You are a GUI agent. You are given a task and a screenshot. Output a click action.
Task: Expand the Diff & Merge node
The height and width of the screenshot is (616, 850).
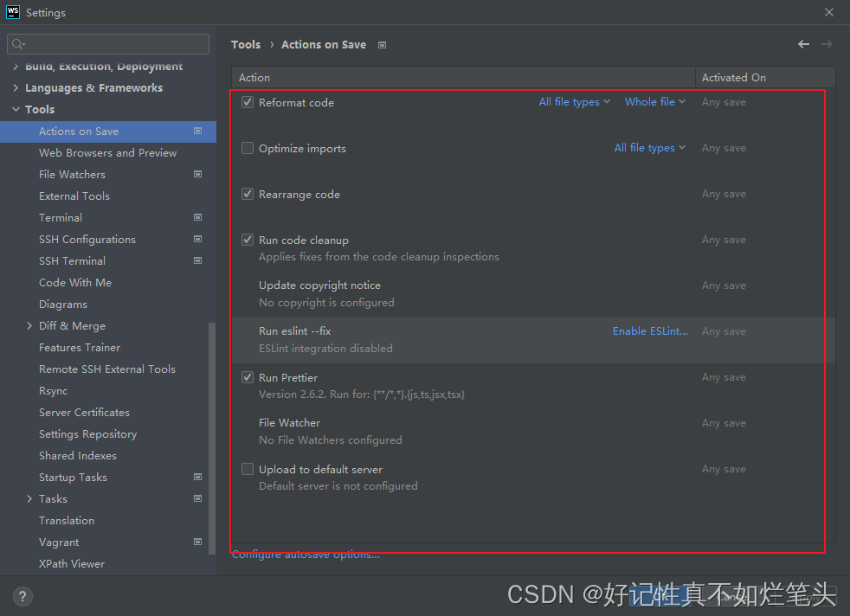click(29, 325)
